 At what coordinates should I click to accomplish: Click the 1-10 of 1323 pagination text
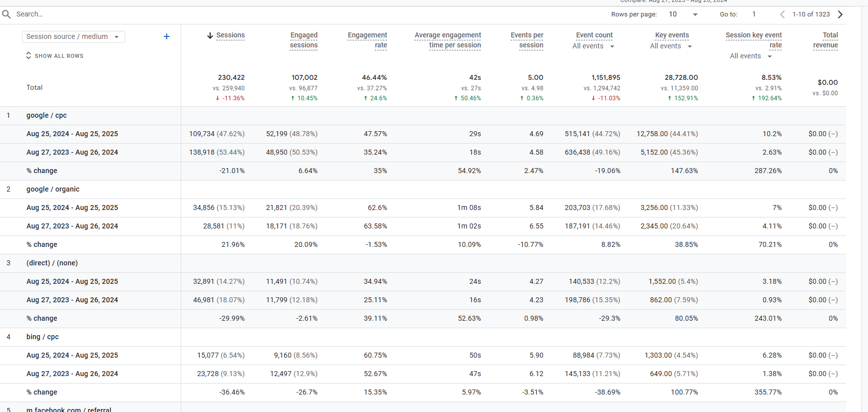(811, 14)
